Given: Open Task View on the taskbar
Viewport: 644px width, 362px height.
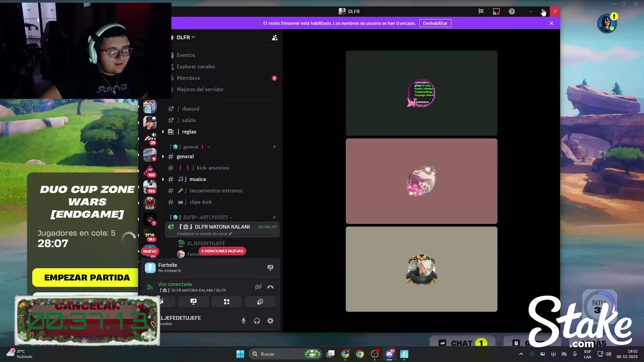Looking at the screenshot, I should click(x=331, y=354).
